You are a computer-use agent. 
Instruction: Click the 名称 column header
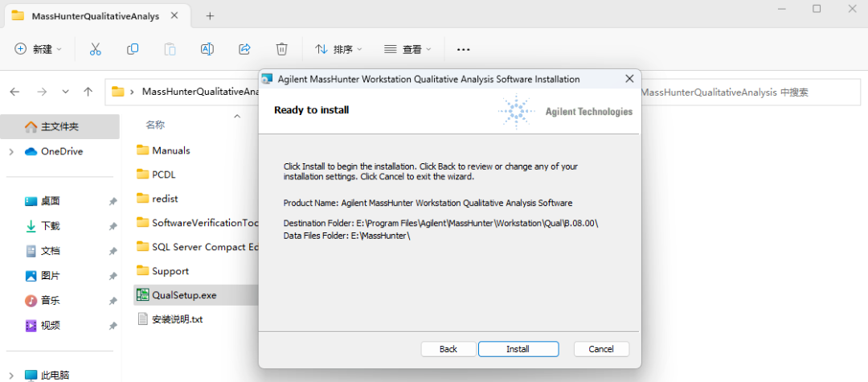point(156,125)
